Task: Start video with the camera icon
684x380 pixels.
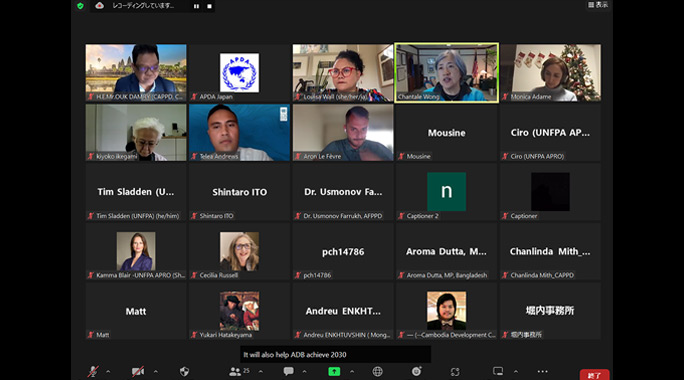Action: 138,371
